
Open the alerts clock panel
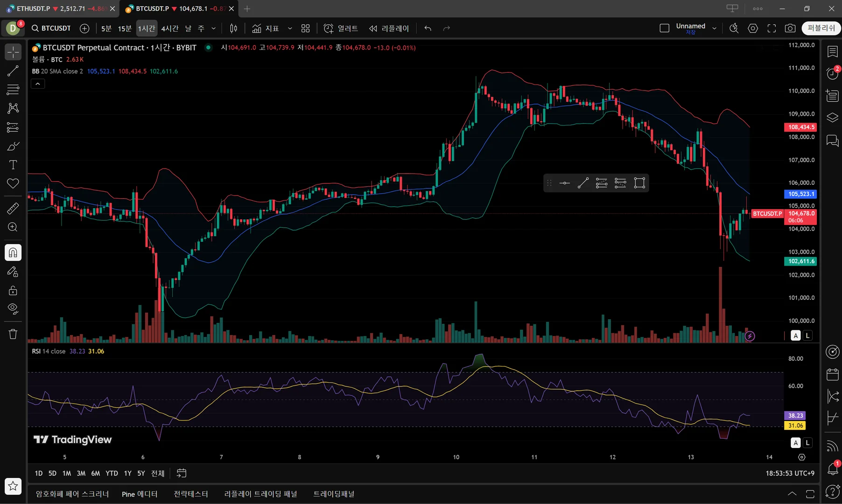833,73
